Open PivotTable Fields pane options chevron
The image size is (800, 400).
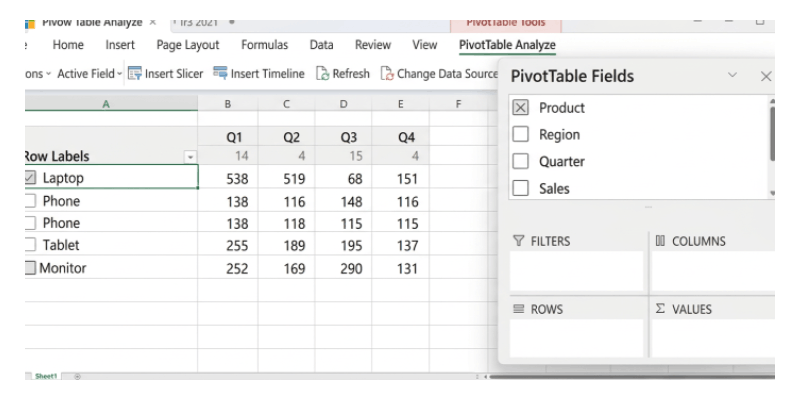(x=732, y=76)
